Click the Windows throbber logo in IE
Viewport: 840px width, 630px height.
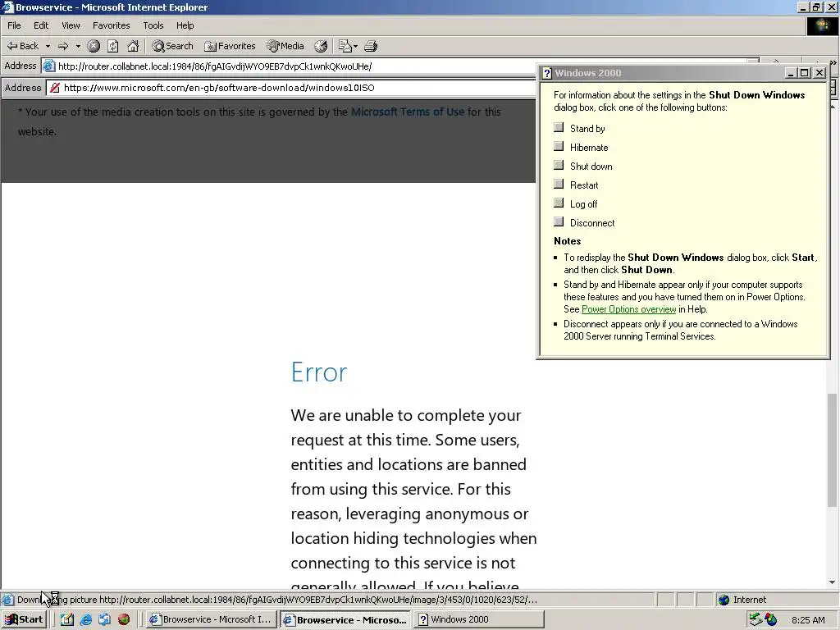[822, 26]
